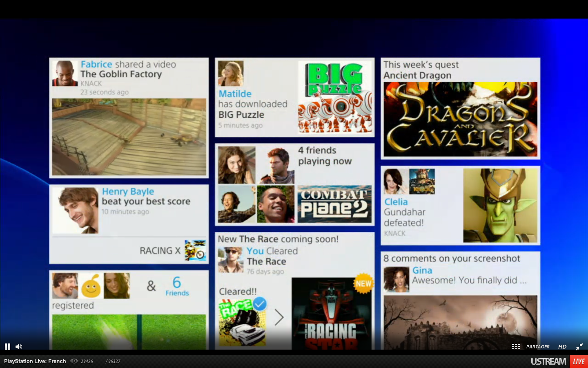
Task: Click the Ustream logo
Action: click(549, 361)
